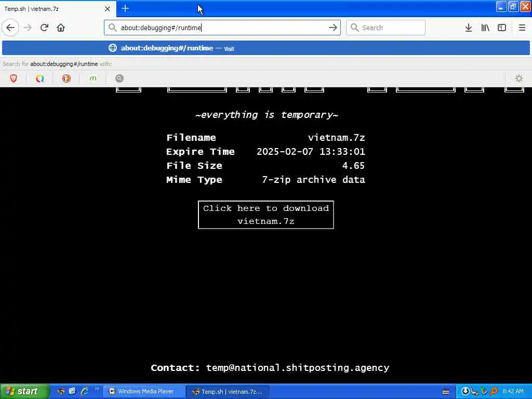Open the hamburger application menu

pos(522,28)
